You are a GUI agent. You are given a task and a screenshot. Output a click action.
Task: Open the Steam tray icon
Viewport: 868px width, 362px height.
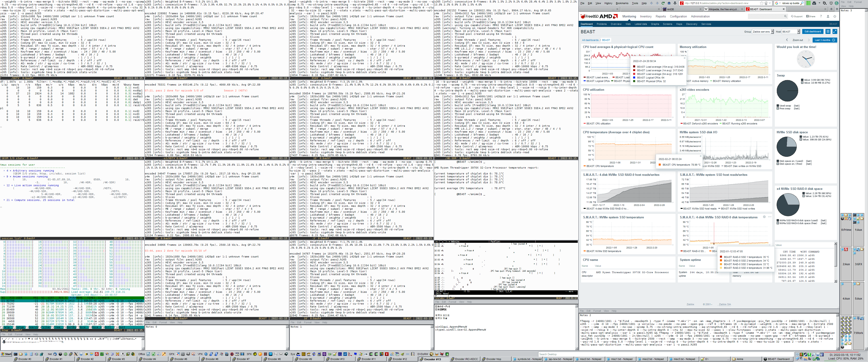805,355
